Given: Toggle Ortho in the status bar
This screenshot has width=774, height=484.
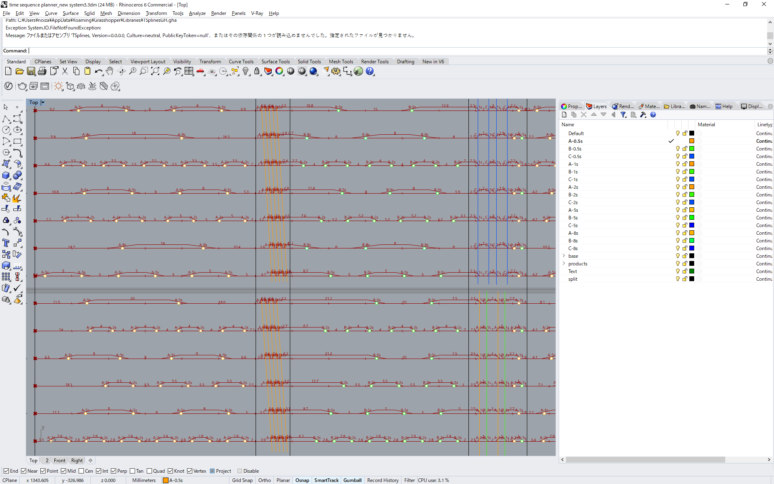Looking at the screenshot, I should pyautogui.click(x=265, y=480).
